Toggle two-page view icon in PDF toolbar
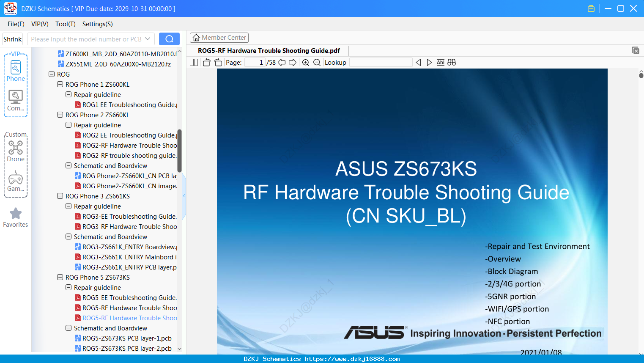Image resolution: width=644 pixels, height=363 pixels. tap(194, 63)
